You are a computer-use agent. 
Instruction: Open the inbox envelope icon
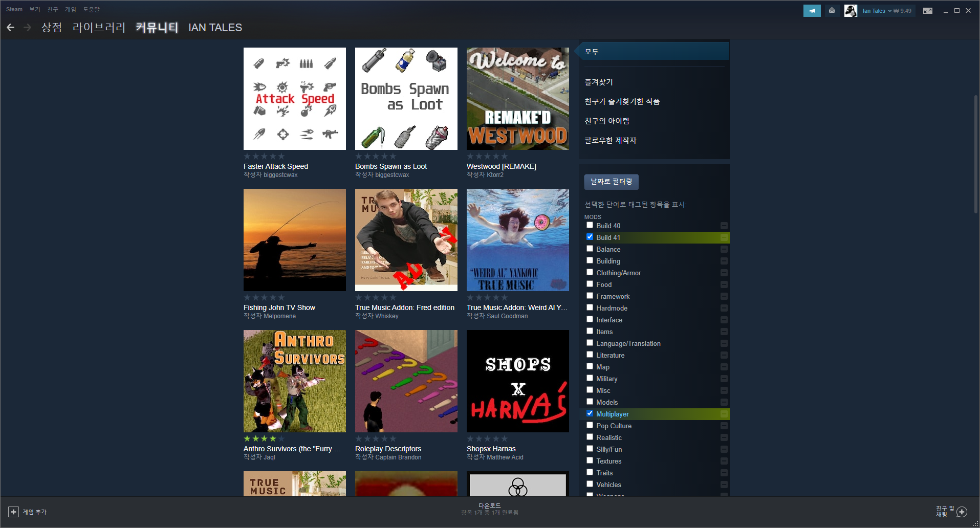pos(832,11)
